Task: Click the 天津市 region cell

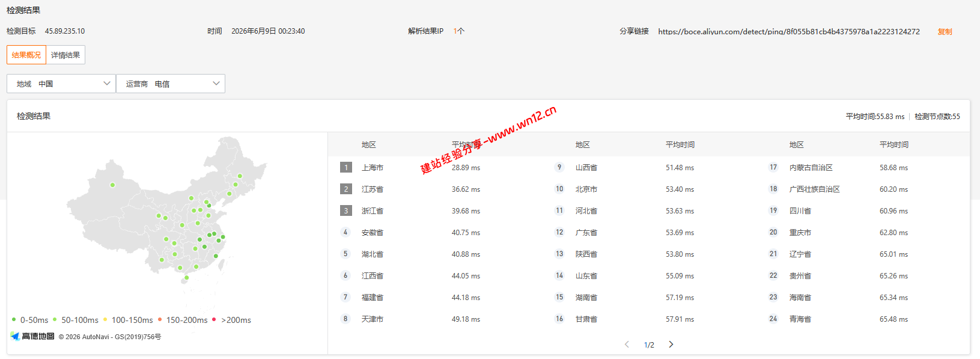Action: coord(373,319)
